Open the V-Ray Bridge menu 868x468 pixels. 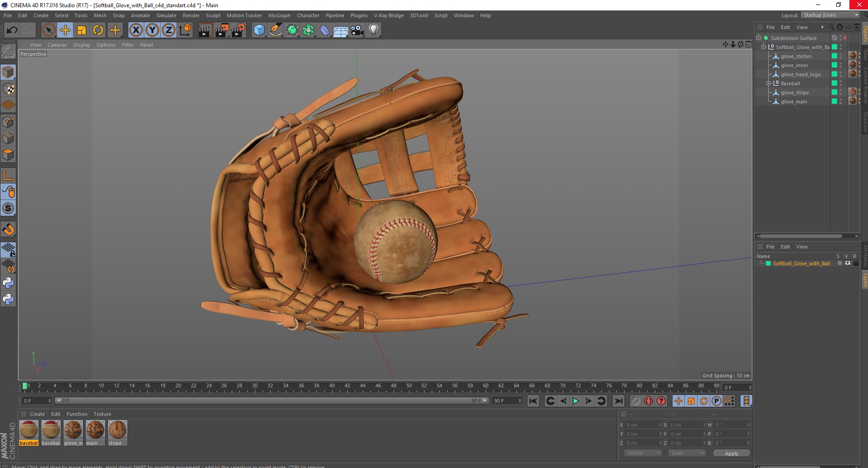(389, 15)
